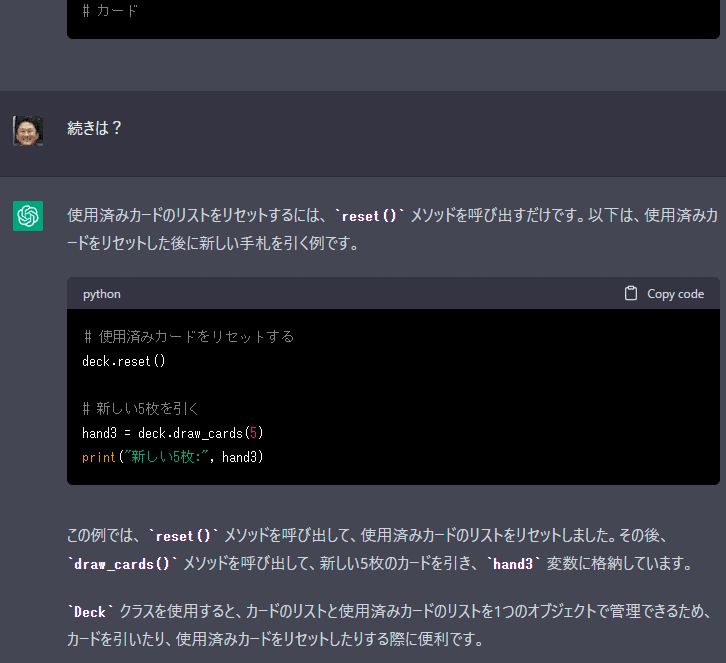Click the print("新しい5枚:", hand3) line
Screen dimensions: 726x663
pos(173,457)
